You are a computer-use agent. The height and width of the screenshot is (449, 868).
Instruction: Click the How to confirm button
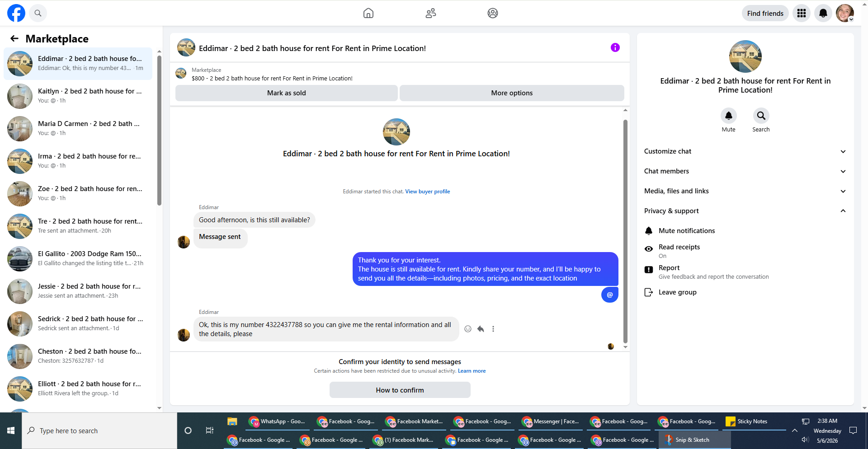400,390
